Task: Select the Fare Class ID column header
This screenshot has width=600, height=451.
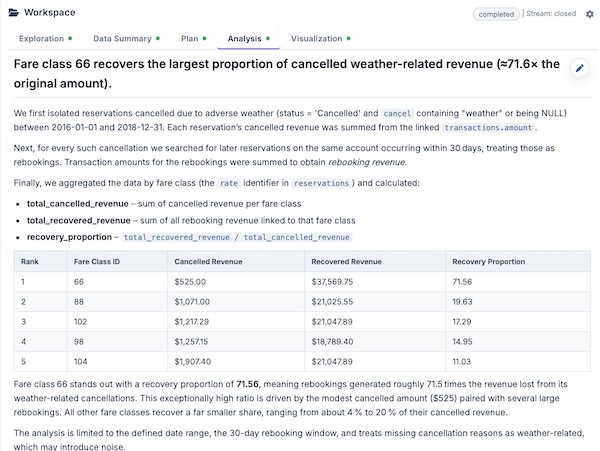Action: point(97,262)
